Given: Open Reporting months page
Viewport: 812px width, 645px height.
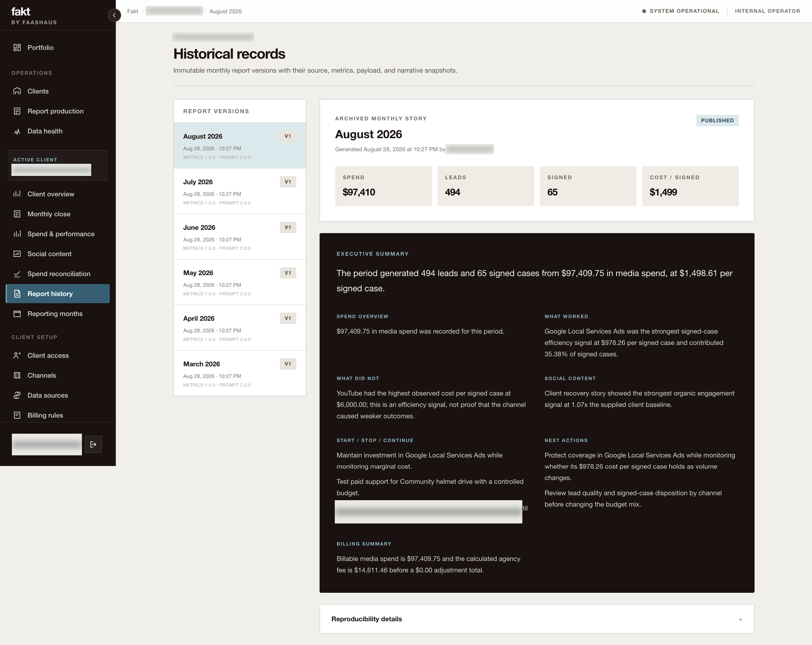Looking at the screenshot, I should coord(58,314).
